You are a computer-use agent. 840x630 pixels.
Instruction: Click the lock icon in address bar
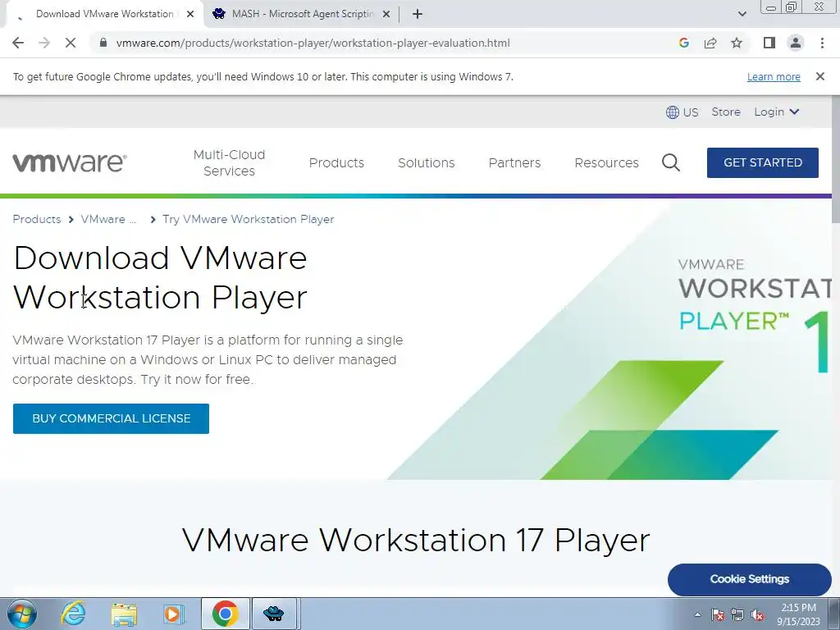[103, 43]
